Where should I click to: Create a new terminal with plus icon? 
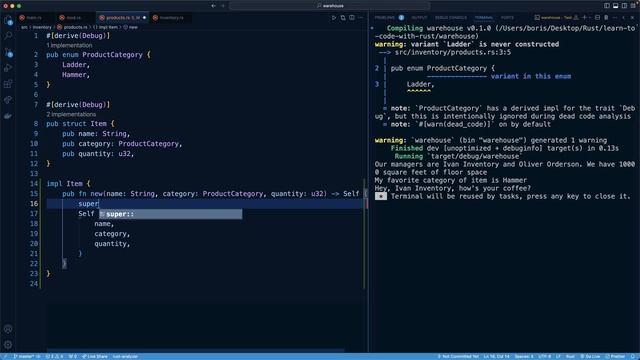coord(584,18)
